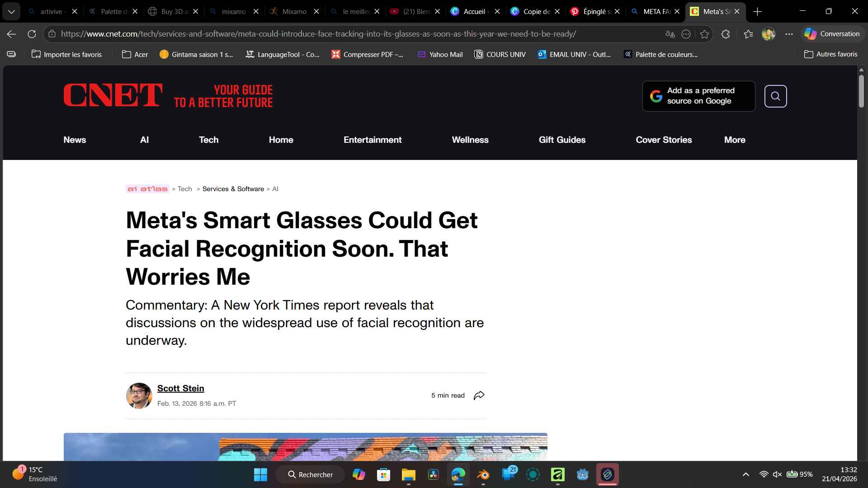Open the browser settings ellipsis menu
Image resolution: width=868 pixels, height=488 pixels.
(789, 34)
